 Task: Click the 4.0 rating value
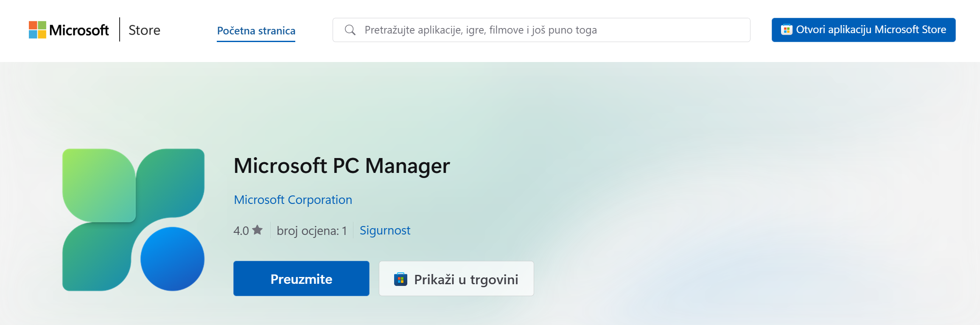tap(241, 231)
